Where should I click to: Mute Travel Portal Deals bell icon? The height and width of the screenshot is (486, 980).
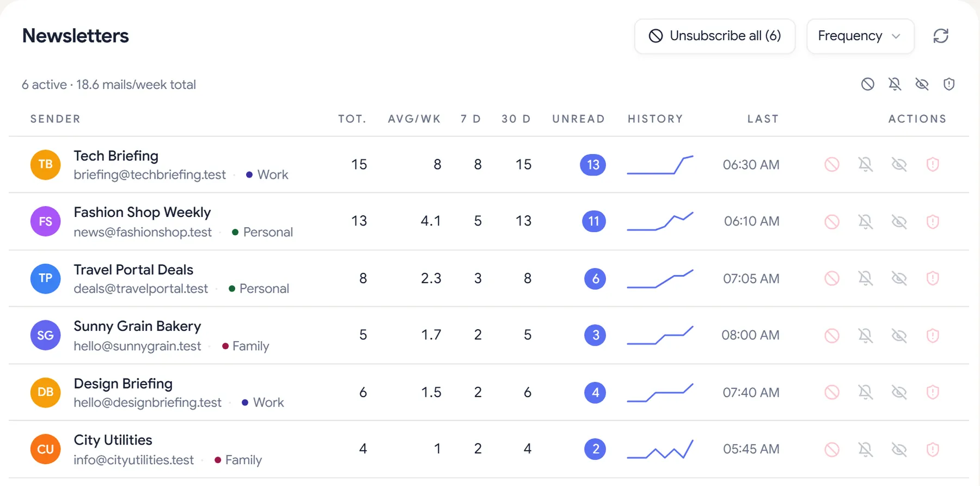coord(866,278)
